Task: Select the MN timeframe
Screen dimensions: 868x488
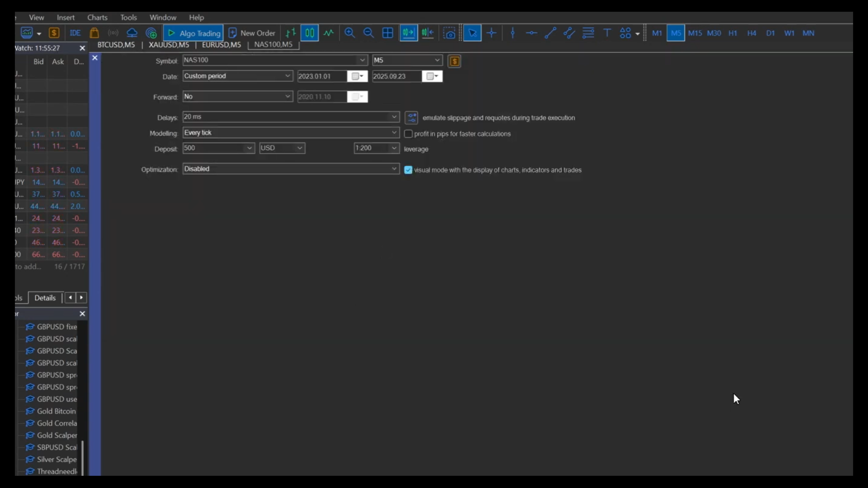Action: tap(808, 33)
